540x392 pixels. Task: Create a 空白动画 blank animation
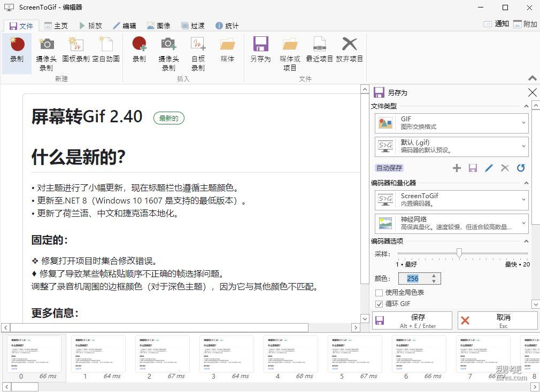tap(106, 50)
